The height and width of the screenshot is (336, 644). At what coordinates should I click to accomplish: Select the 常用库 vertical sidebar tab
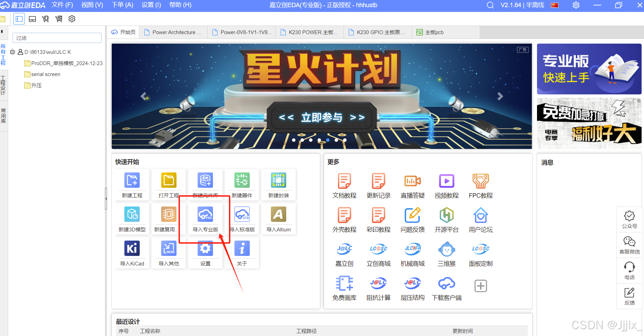coord(3,116)
